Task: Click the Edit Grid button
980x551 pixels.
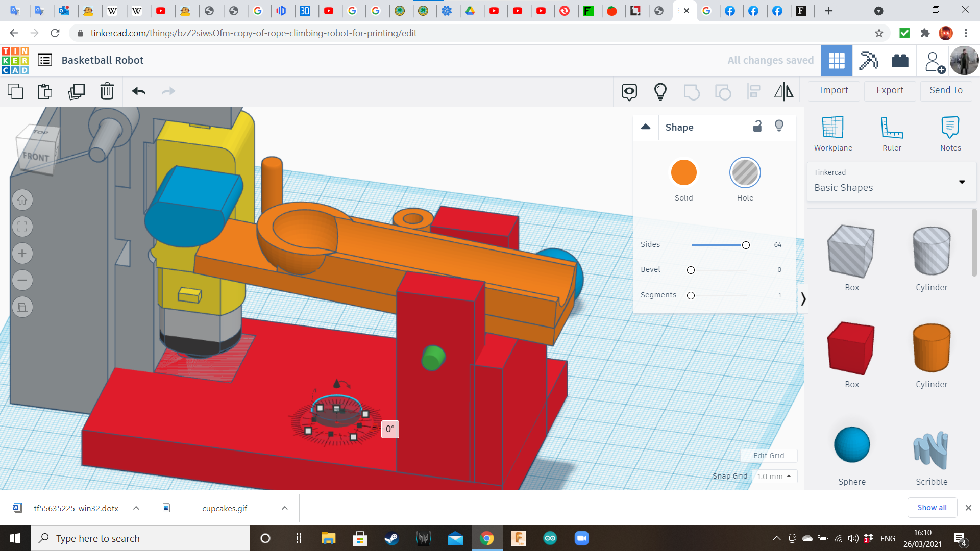Action: click(x=768, y=456)
